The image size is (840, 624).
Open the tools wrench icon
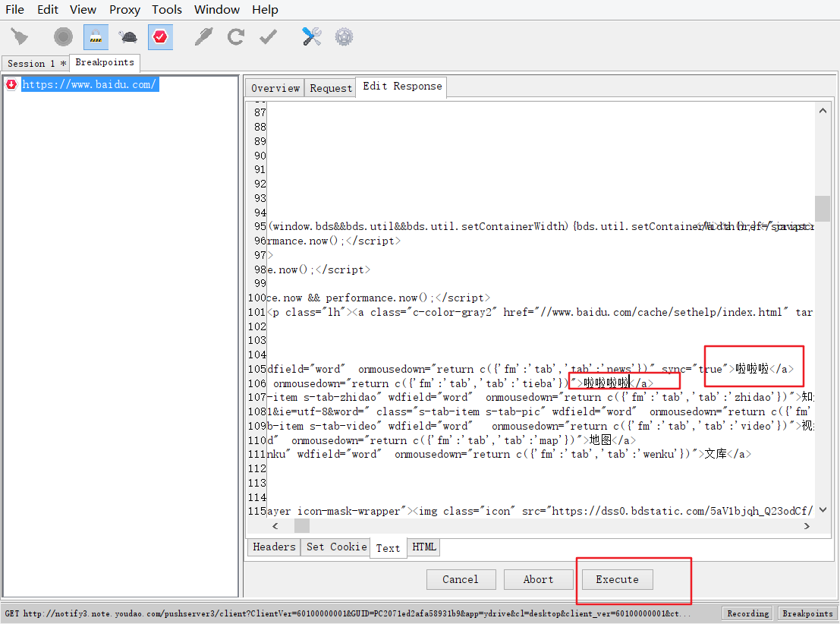[x=311, y=37]
